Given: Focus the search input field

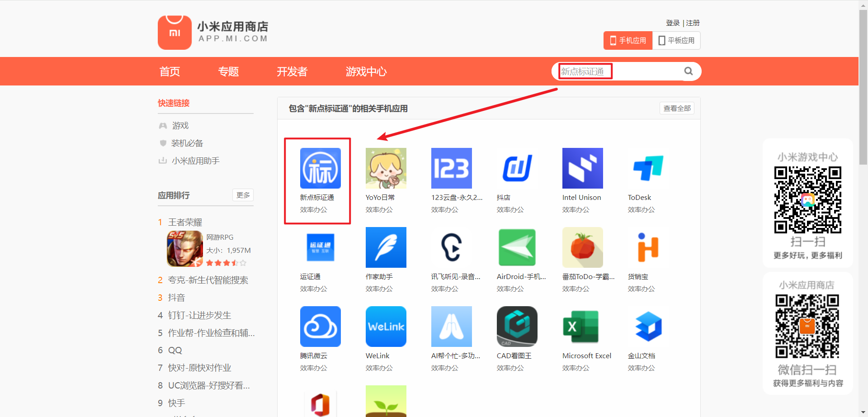Looking at the screenshot, I should coord(619,71).
